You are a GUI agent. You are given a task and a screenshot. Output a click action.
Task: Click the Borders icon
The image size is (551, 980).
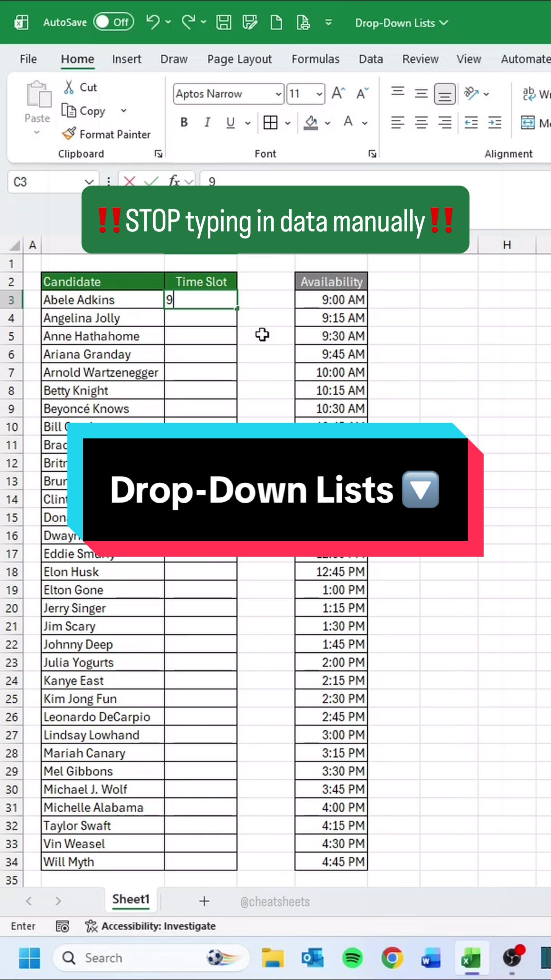271,122
